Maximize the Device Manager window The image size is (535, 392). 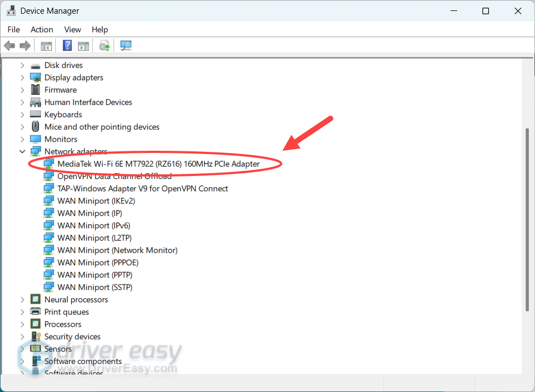tap(486, 11)
